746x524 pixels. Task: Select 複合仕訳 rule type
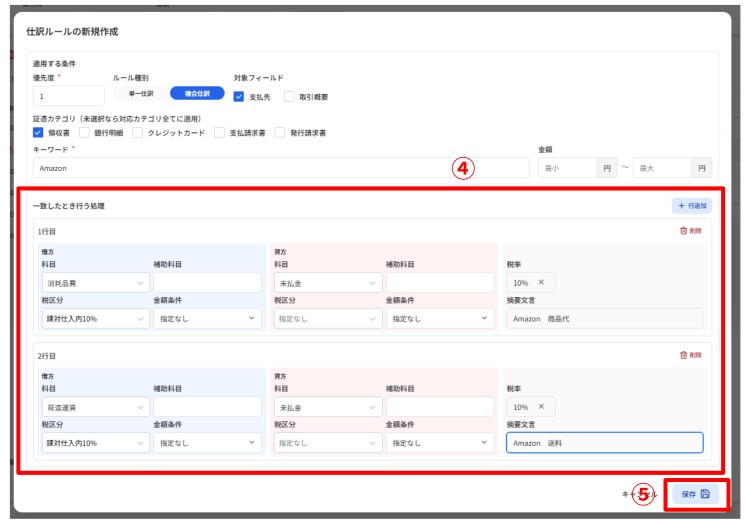click(x=197, y=93)
